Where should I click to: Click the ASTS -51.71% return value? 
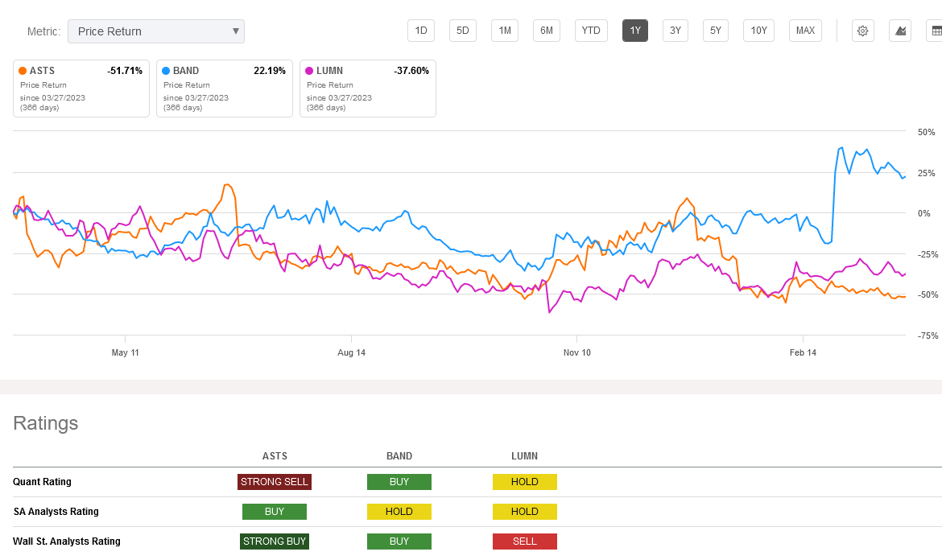(x=125, y=71)
